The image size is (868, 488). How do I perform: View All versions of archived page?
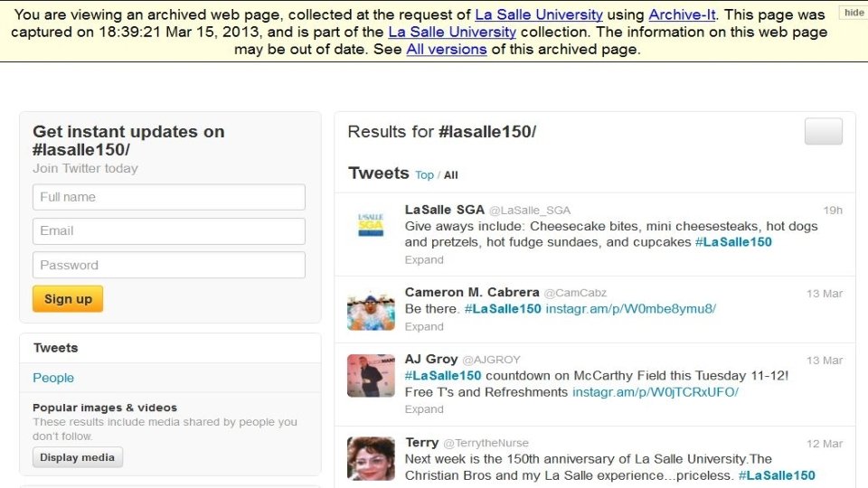[446, 49]
